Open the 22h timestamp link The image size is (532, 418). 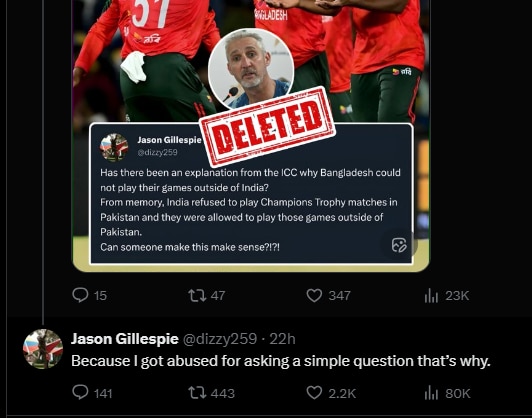click(282, 339)
